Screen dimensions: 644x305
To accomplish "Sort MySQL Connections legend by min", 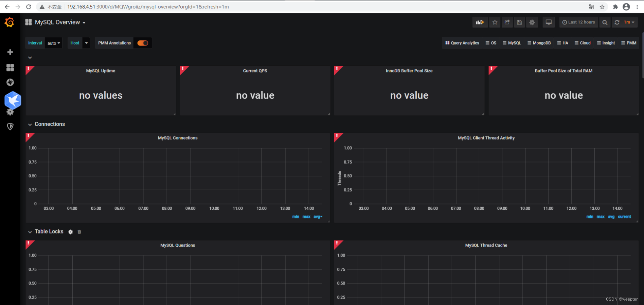I will point(296,216).
